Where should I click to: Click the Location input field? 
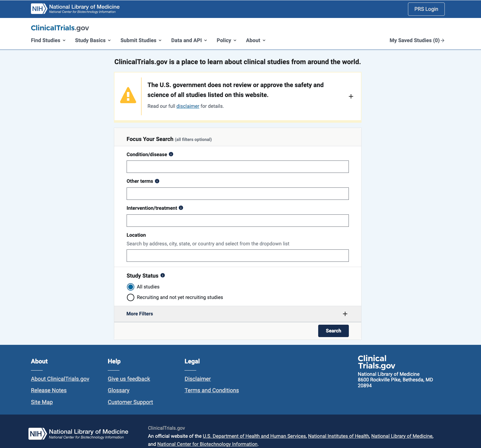click(x=237, y=256)
